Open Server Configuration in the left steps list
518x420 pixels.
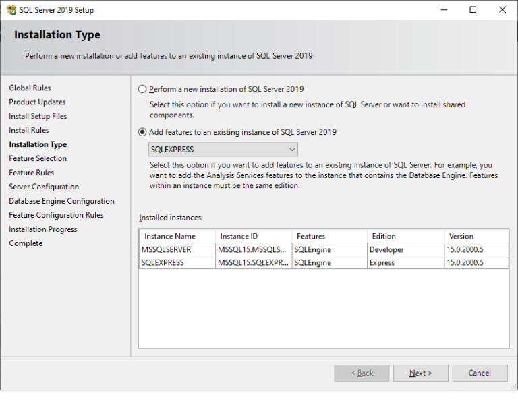pos(44,187)
